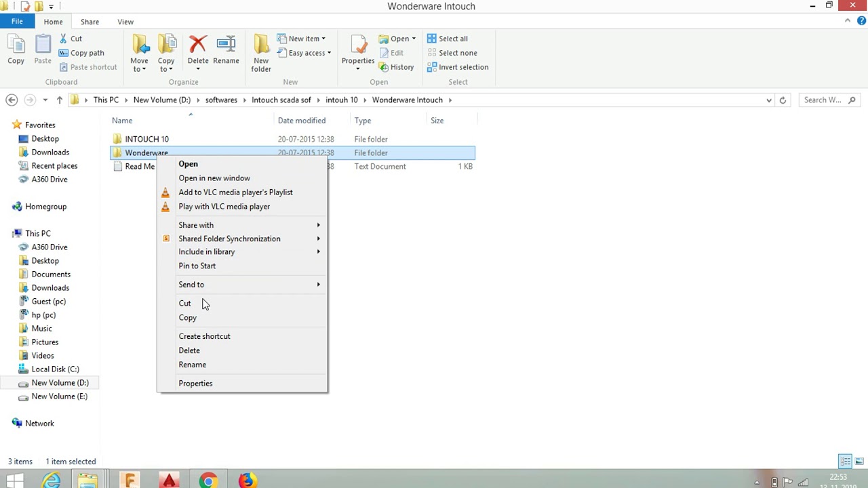Choose Pin to Start in the context menu
868x488 pixels.
point(197,266)
